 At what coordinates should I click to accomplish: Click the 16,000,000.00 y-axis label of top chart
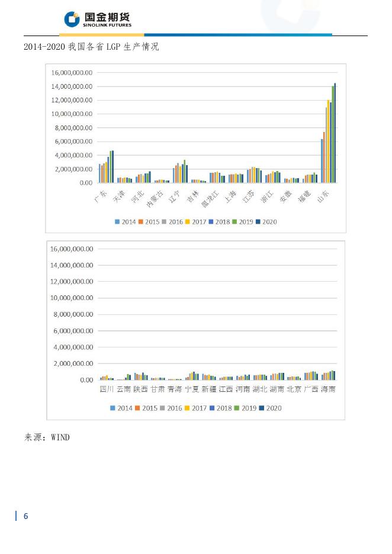coord(72,73)
